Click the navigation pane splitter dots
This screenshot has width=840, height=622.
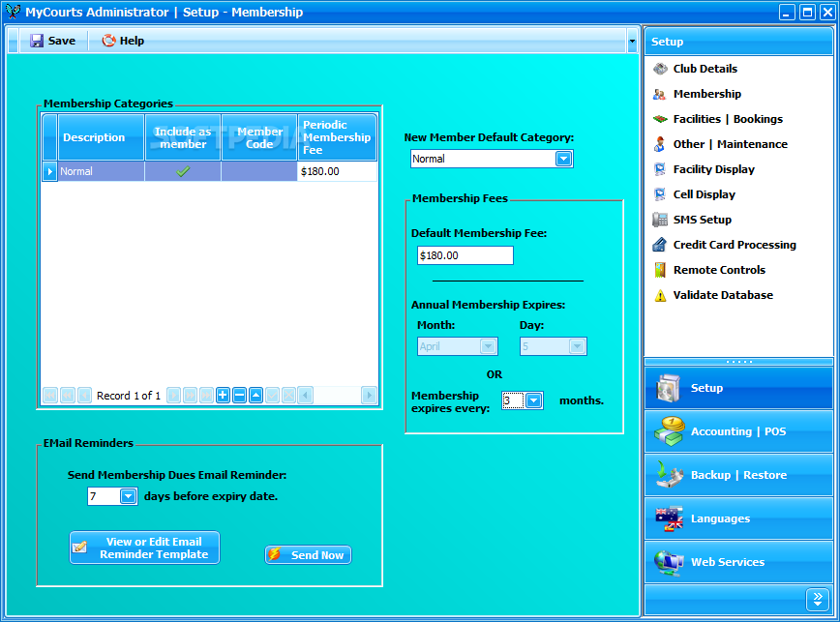(738, 362)
